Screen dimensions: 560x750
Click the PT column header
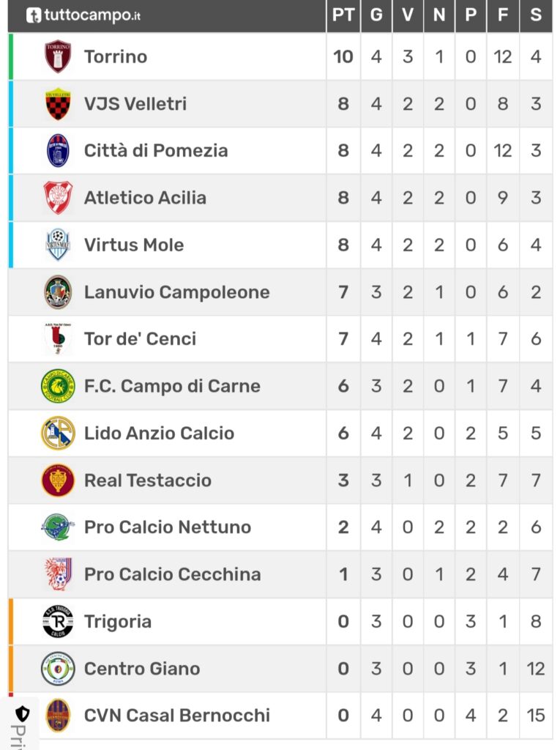343,15
